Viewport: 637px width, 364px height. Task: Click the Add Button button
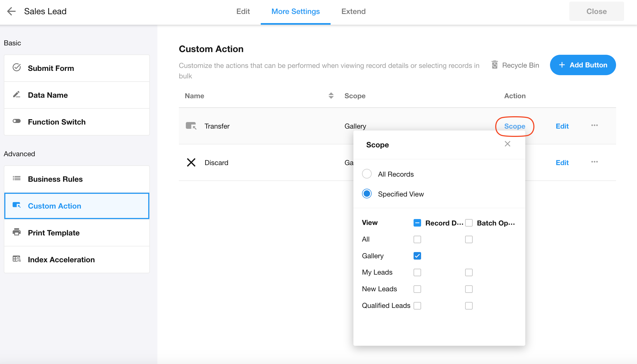582,65
